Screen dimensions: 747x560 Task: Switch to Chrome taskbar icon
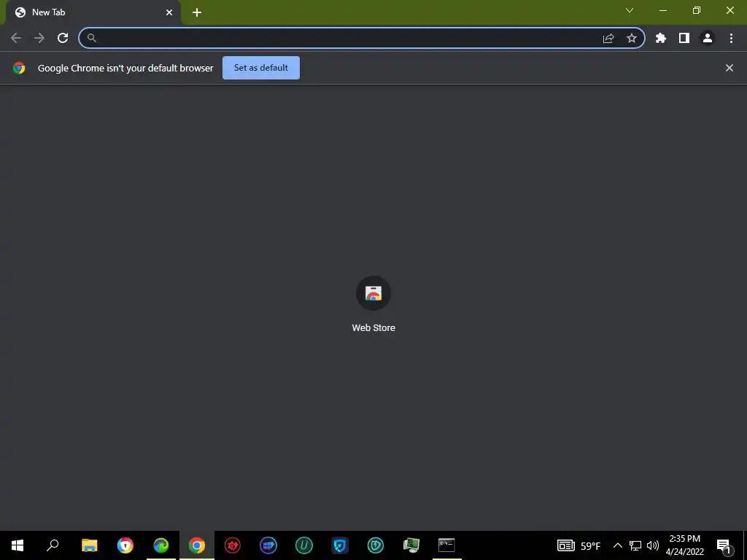pyautogui.click(x=197, y=545)
